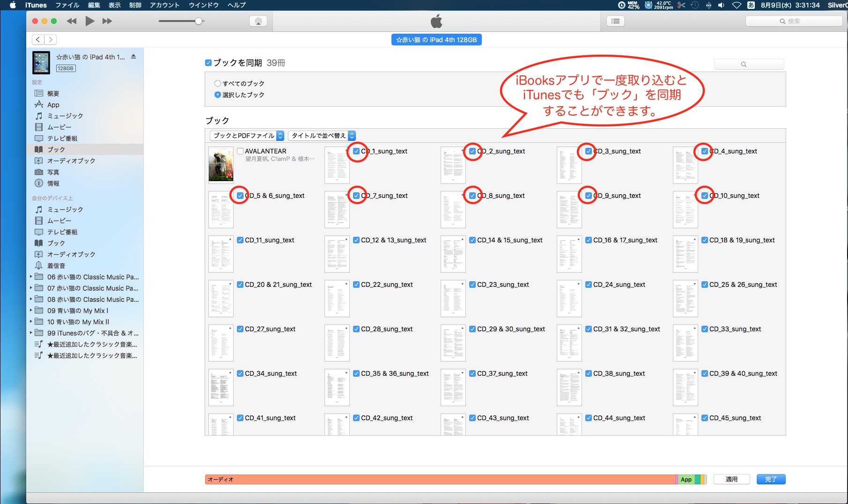Uncheck CD_22_sung_text checkbox
Screen dimensions: 848x504
pyautogui.click(x=356, y=285)
